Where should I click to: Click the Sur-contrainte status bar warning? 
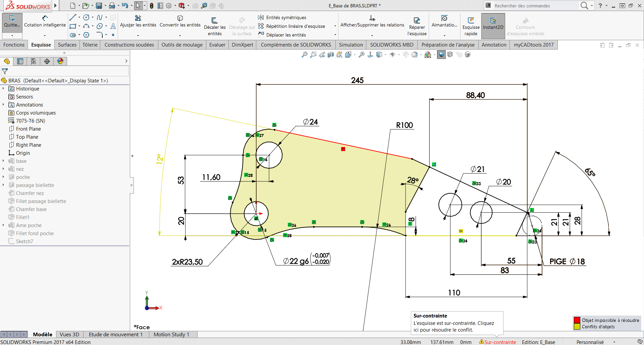[x=497, y=342]
